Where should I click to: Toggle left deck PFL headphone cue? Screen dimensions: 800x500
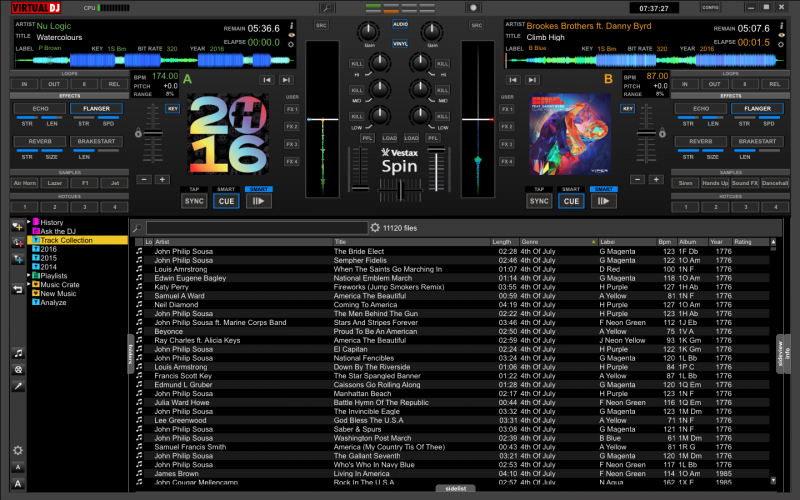tap(367, 138)
